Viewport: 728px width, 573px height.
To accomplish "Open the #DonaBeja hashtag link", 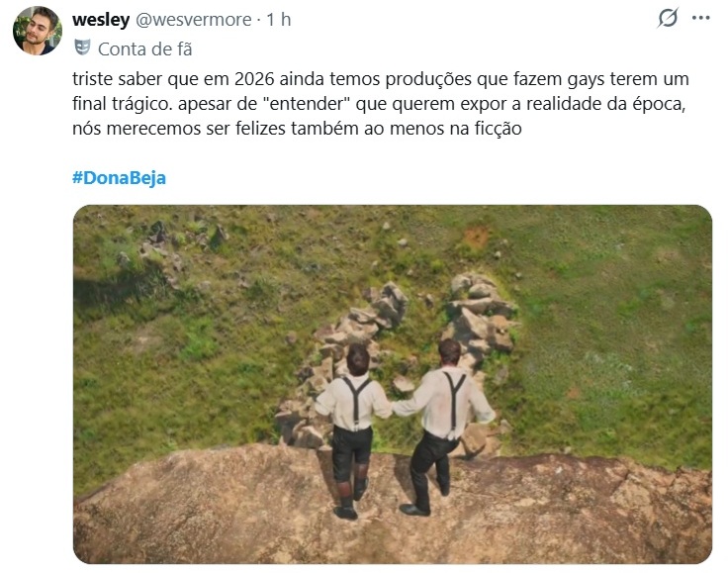I will tap(119, 178).
